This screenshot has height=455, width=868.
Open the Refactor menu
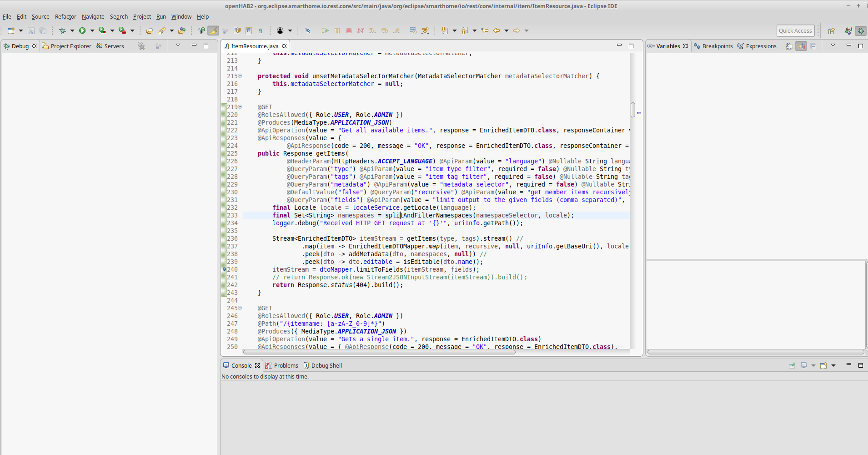pos(65,16)
